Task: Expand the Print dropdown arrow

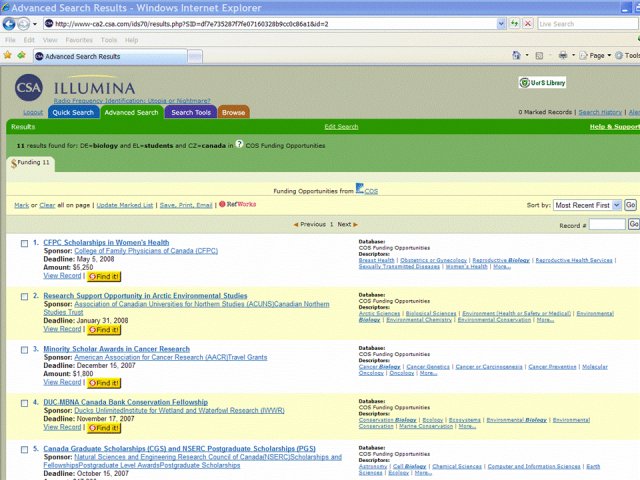Action: click(573, 55)
